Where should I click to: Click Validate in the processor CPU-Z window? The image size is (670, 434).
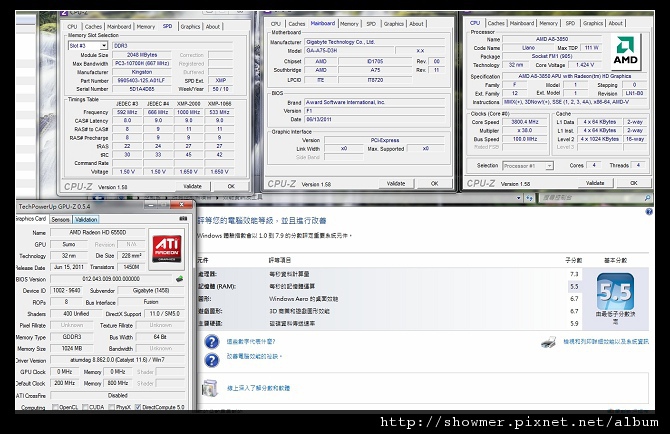point(595,183)
